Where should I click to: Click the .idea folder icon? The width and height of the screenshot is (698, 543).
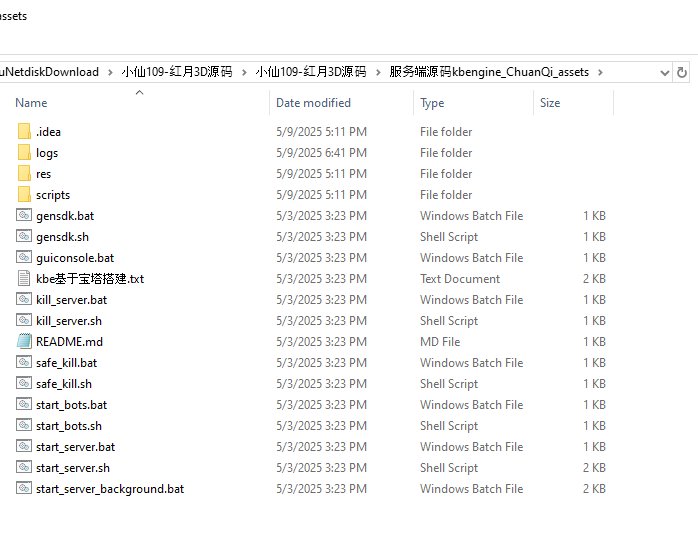24,132
